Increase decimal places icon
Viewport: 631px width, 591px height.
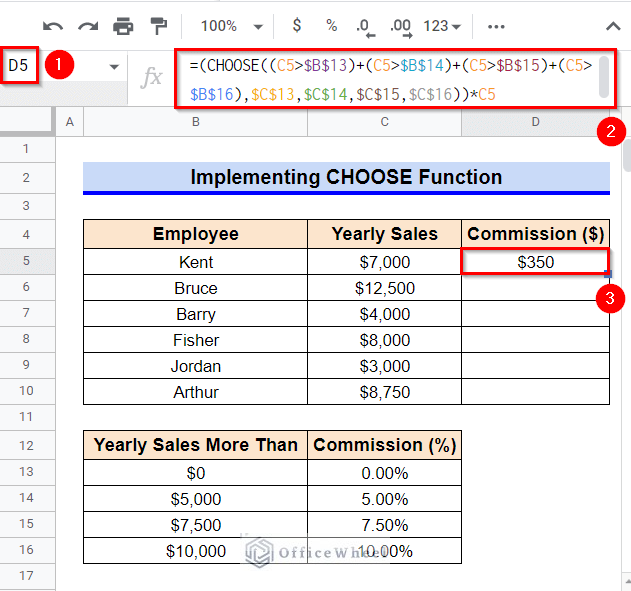400,26
